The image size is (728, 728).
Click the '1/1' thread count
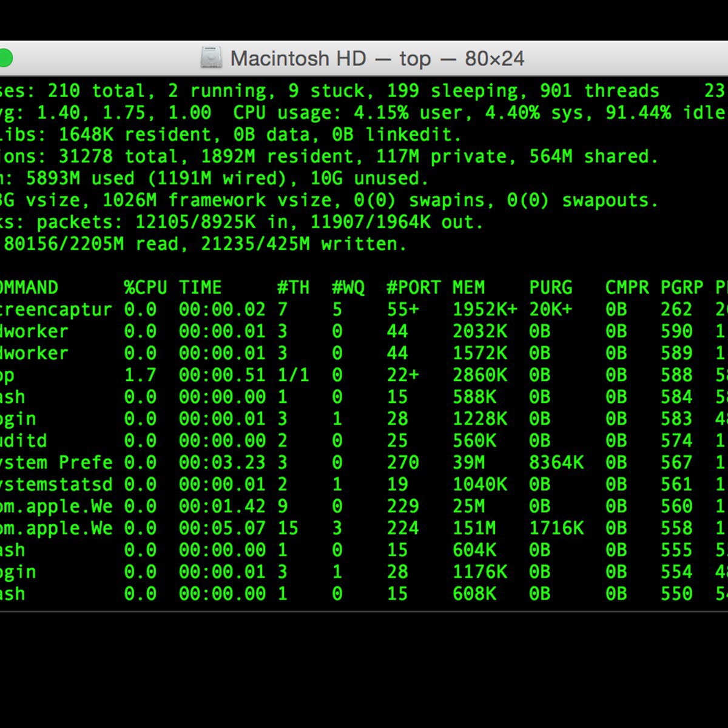pos(293,375)
